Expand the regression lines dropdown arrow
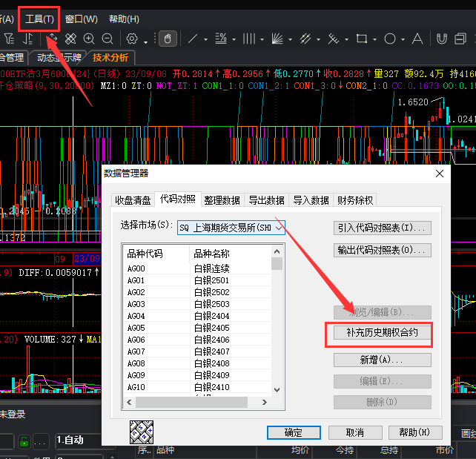476x459 pixels. 346,39
